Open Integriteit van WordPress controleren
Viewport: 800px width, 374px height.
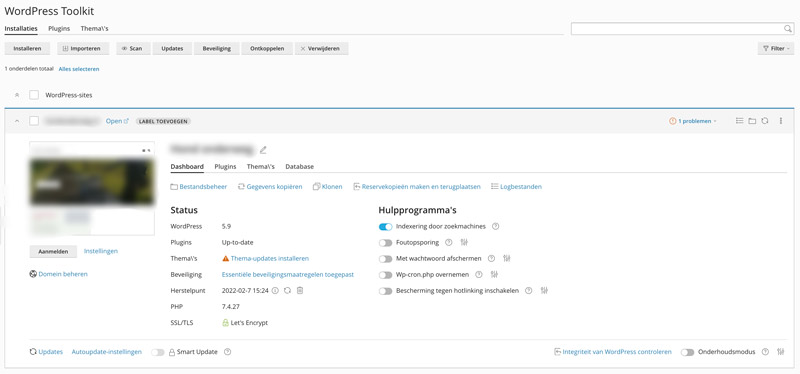pos(613,352)
